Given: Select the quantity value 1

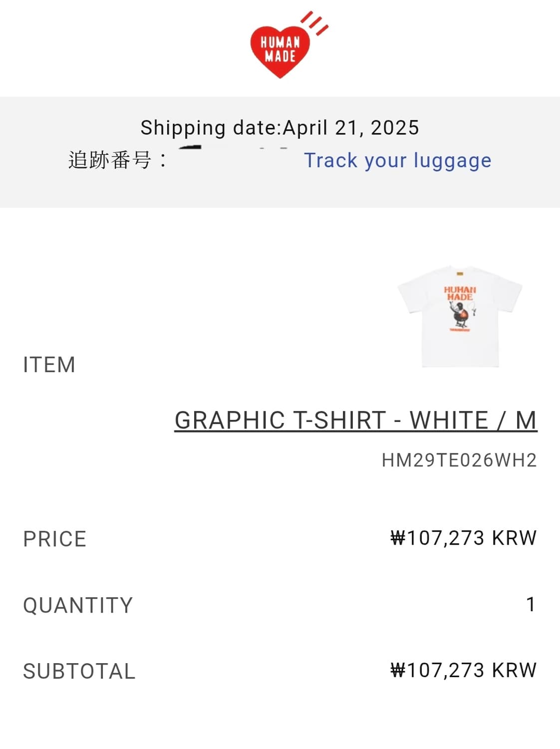Looking at the screenshot, I should [531, 605].
